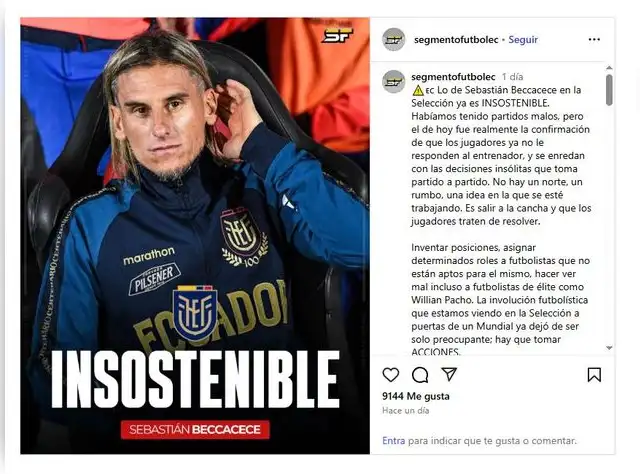This screenshot has width=640, height=474.
Task: View the 9144 Me gusta likes list
Action: (x=416, y=396)
